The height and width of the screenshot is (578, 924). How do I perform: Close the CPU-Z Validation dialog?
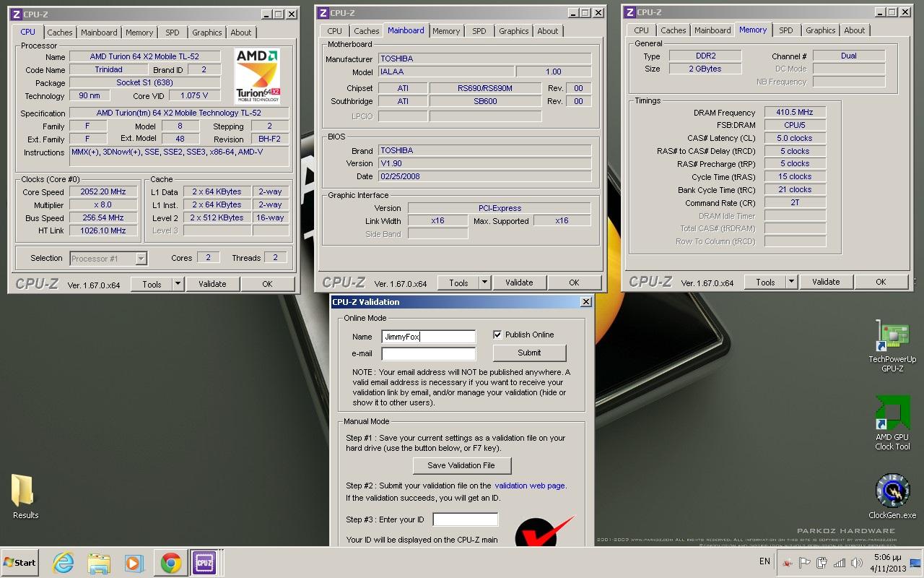click(x=585, y=302)
